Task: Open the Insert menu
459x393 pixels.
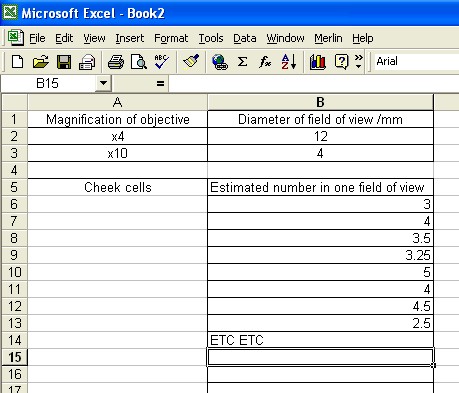Action: pos(130,38)
